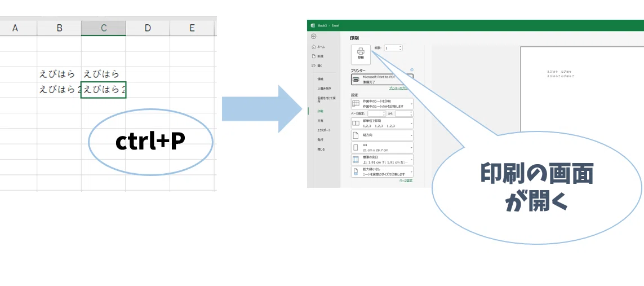Select column A header in spreadsheet
The width and height of the screenshot is (644, 286).
(x=15, y=28)
